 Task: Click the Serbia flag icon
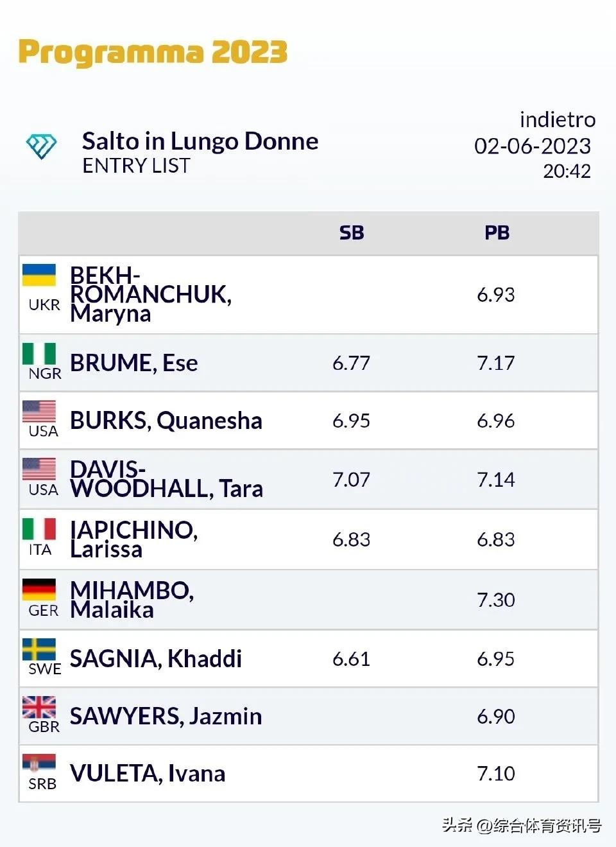[39, 764]
